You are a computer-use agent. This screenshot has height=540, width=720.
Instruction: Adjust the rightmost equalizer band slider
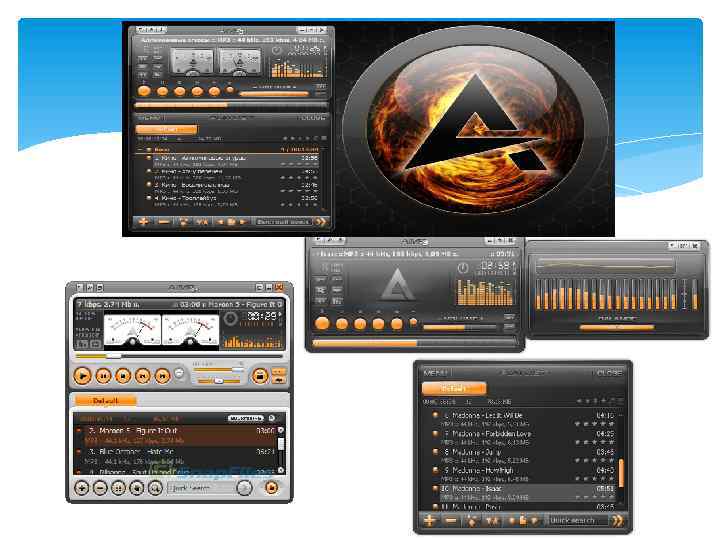[696, 294]
